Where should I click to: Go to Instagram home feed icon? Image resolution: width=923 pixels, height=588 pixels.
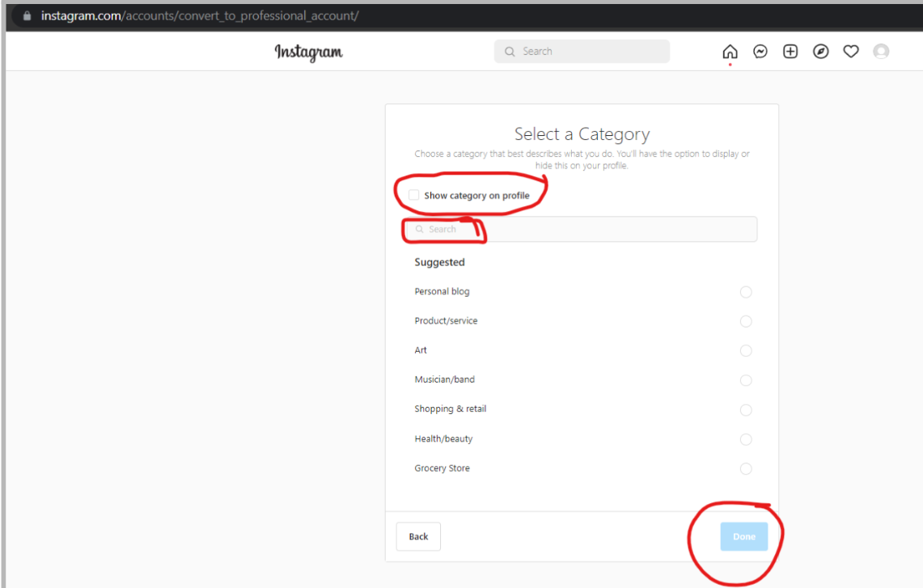point(730,52)
